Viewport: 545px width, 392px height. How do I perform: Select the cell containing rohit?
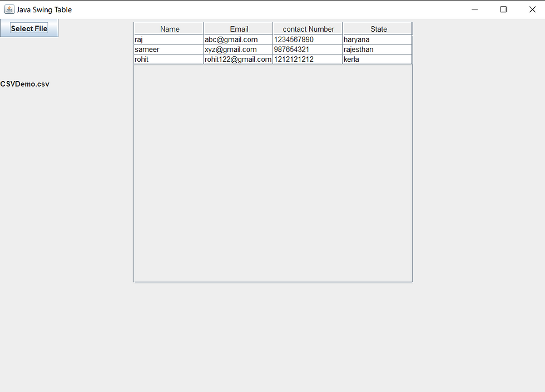click(169, 59)
